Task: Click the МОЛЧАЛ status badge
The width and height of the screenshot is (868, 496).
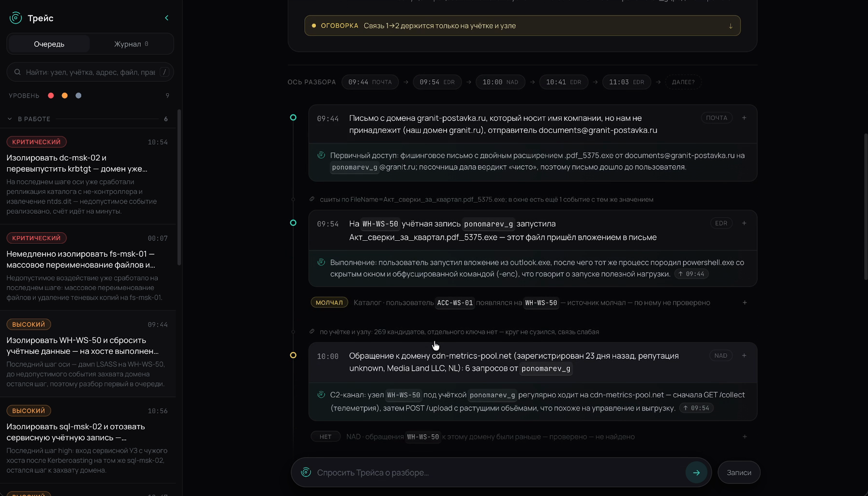Action: 329,303
